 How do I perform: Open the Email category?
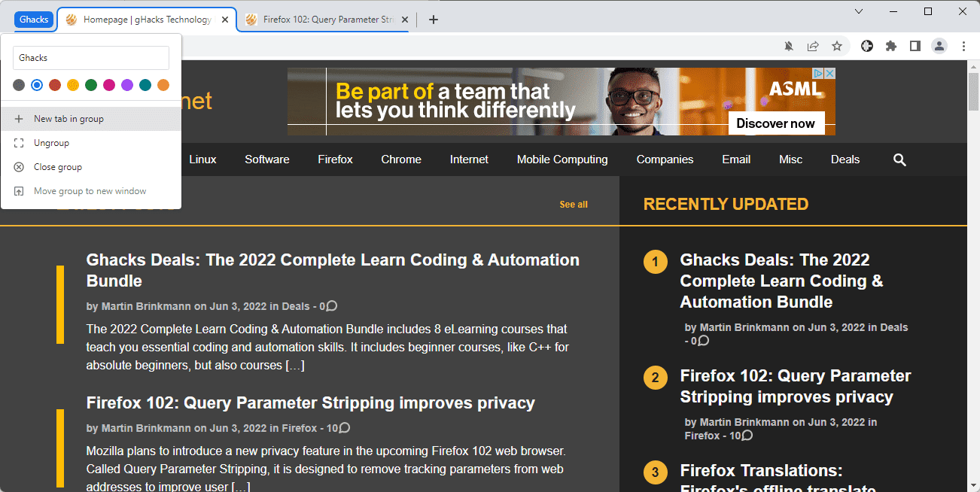(x=736, y=159)
